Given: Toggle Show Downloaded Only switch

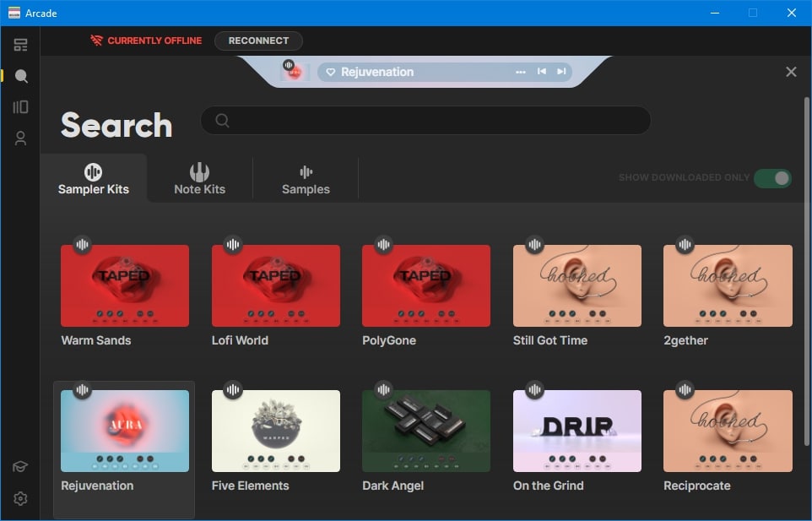Looking at the screenshot, I should coord(772,178).
